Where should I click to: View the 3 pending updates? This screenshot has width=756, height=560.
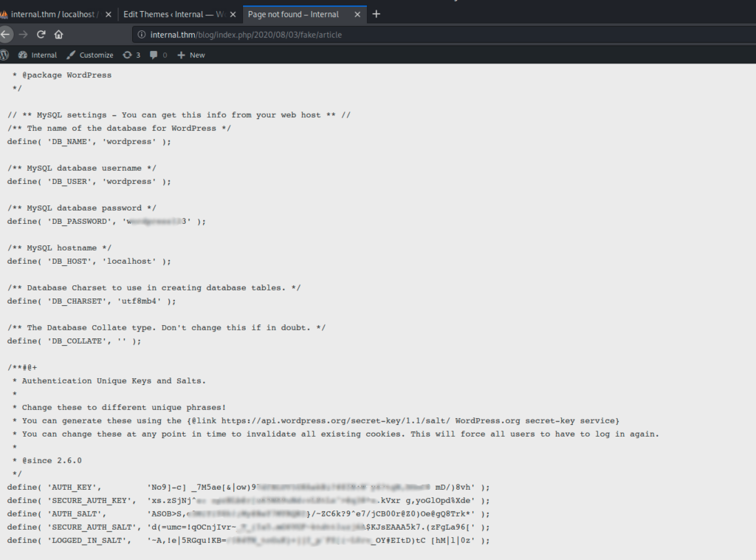[x=131, y=55]
